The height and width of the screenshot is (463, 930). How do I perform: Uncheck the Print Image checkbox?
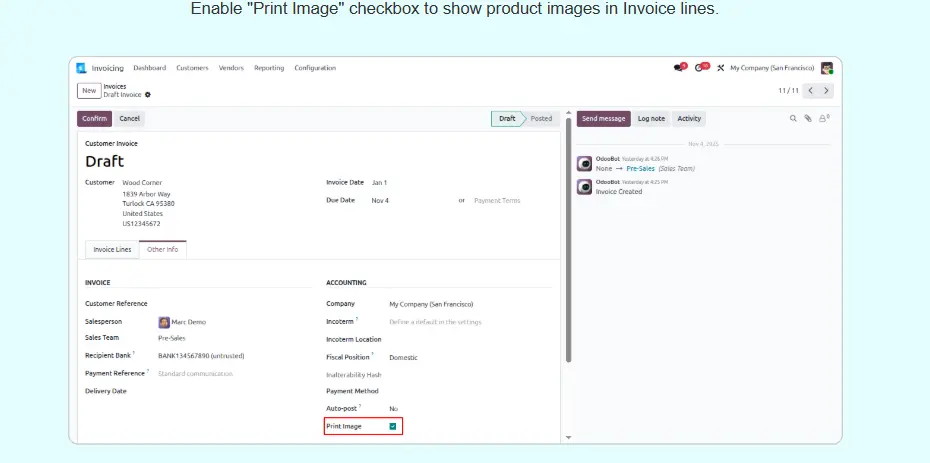pyautogui.click(x=393, y=426)
